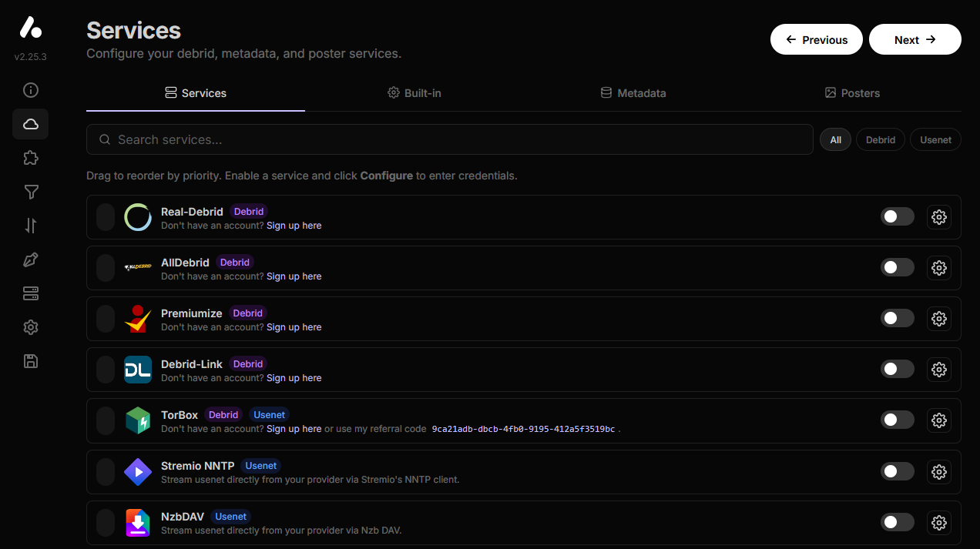Select the Usenet filter pill
This screenshot has width=980, height=549.
coord(935,139)
